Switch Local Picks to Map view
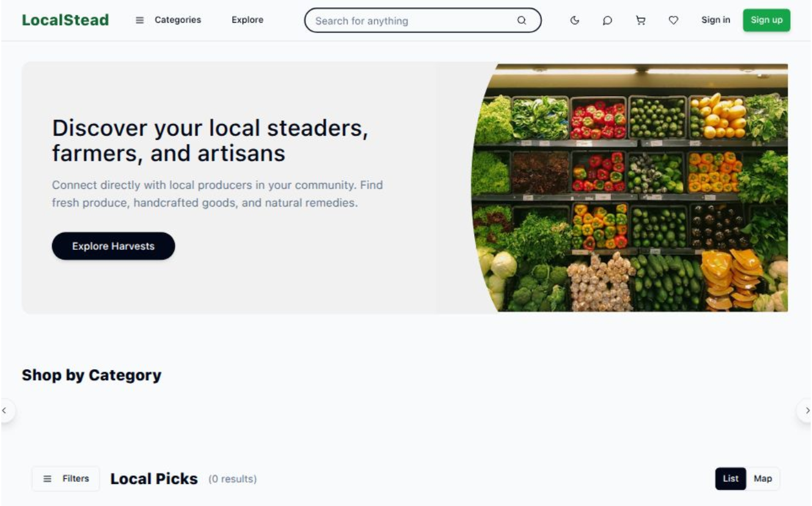812x506 pixels. (x=763, y=479)
